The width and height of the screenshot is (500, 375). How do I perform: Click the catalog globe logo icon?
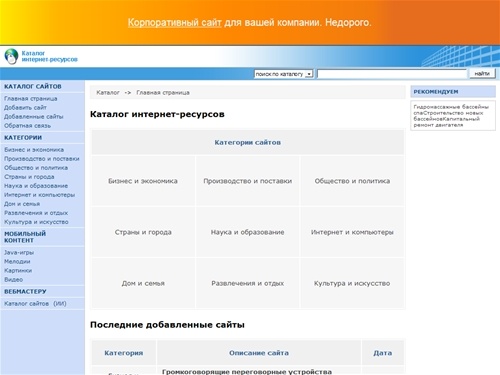[11, 56]
